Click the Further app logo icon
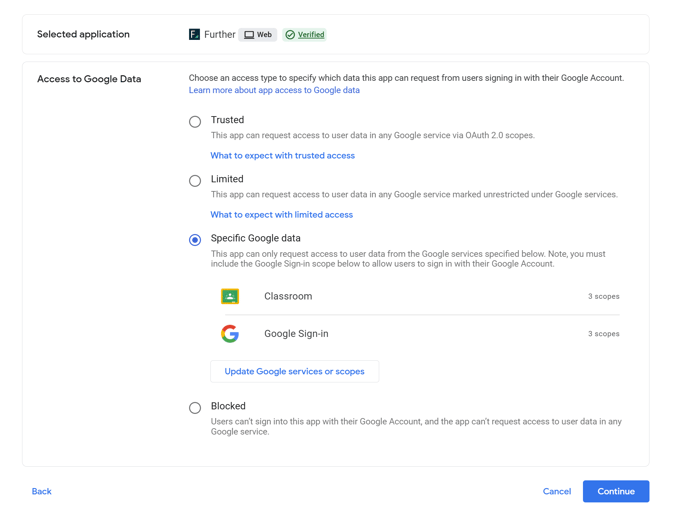The height and width of the screenshot is (522, 688). coord(194,34)
